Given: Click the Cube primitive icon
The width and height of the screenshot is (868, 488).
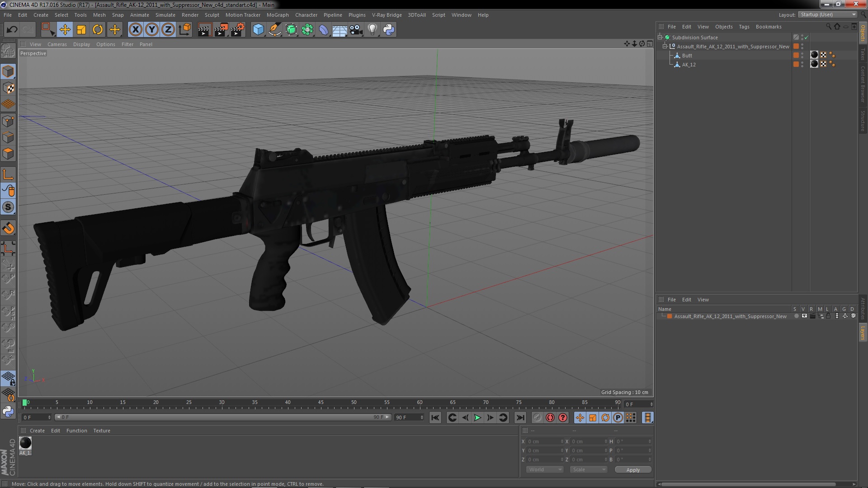Looking at the screenshot, I should pyautogui.click(x=258, y=30).
